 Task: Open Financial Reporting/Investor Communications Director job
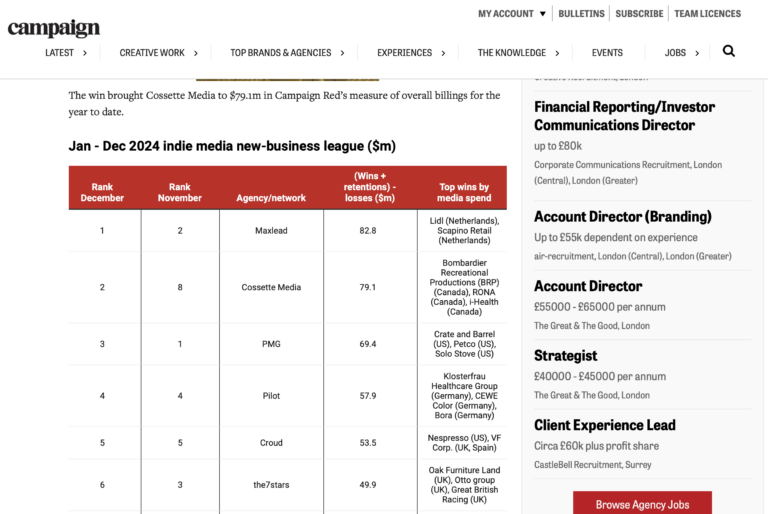(x=624, y=116)
